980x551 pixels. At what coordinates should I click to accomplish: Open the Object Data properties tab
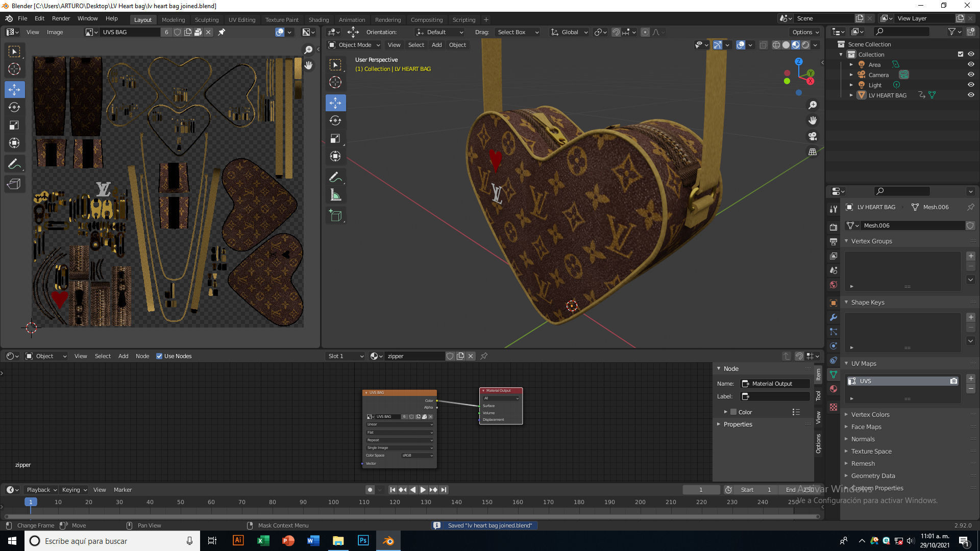click(x=834, y=374)
